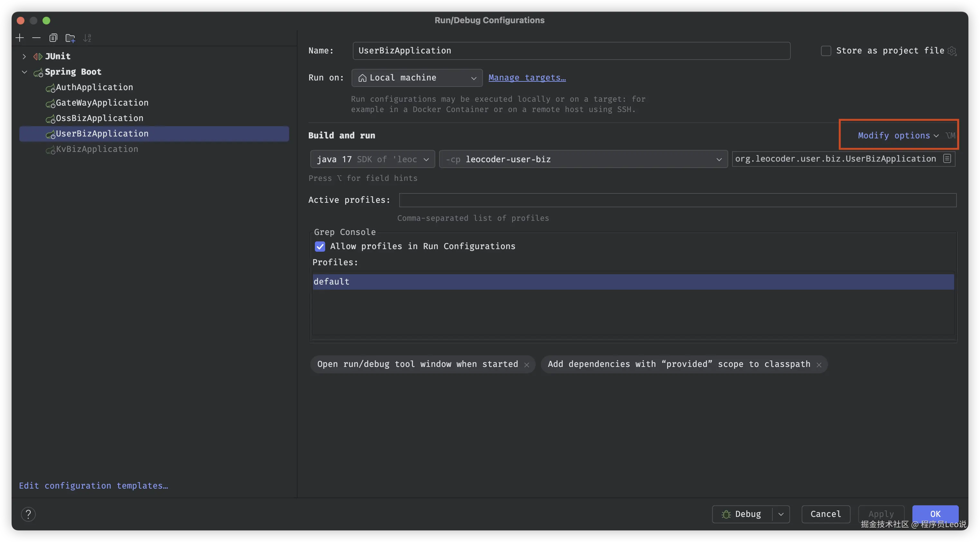This screenshot has width=980, height=542.
Task: Click the Copy Configuration icon
Action: 53,38
